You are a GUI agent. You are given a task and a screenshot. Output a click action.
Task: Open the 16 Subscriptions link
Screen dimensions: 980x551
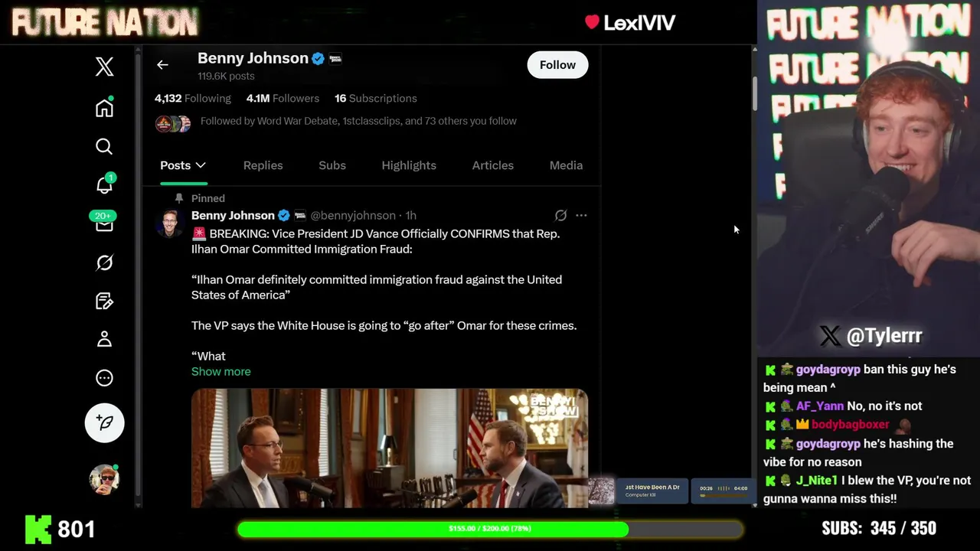[376, 98]
